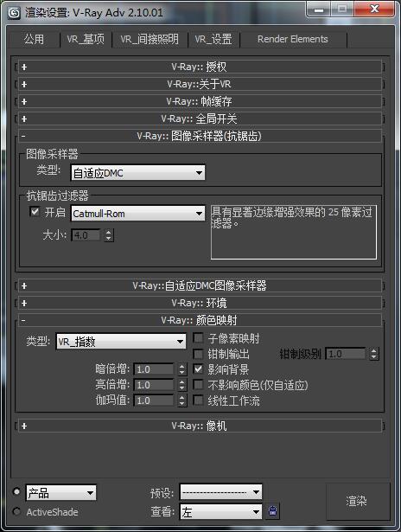Select the ActiveShade radio button
Image resolution: width=401 pixels, height=532 pixels.
click(16, 511)
